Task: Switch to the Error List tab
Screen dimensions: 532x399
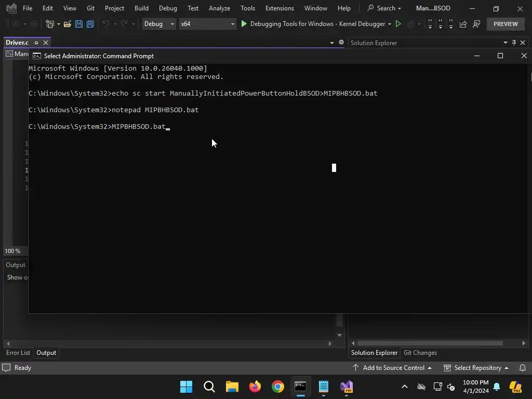Action: [18, 353]
